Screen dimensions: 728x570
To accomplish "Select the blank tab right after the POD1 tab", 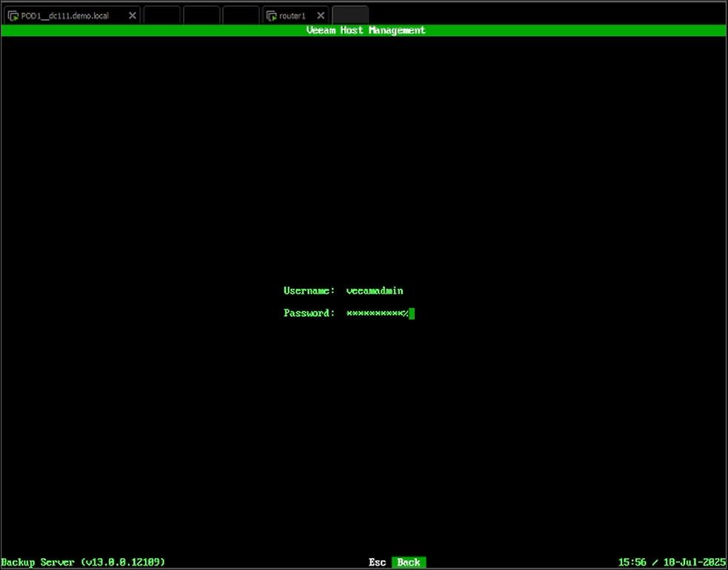I will (161, 16).
